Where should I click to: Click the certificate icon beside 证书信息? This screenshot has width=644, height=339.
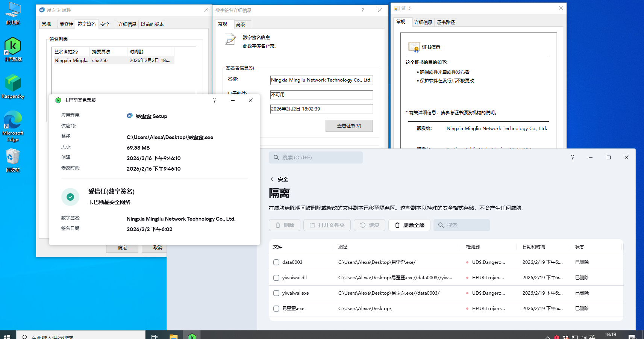tap(414, 47)
